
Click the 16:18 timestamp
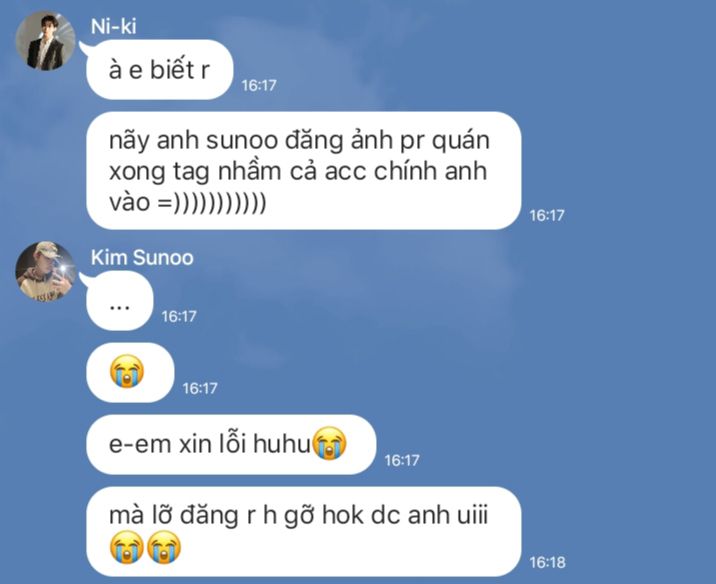(547, 562)
